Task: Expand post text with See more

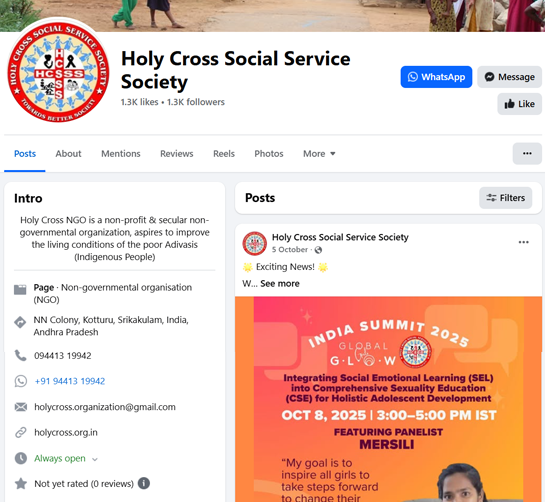Action: 280,283
